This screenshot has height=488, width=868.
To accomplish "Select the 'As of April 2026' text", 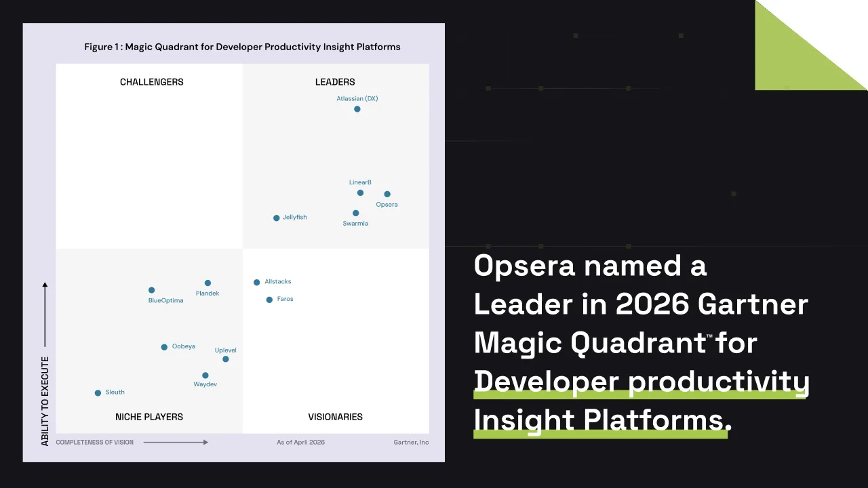I will point(300,443).
